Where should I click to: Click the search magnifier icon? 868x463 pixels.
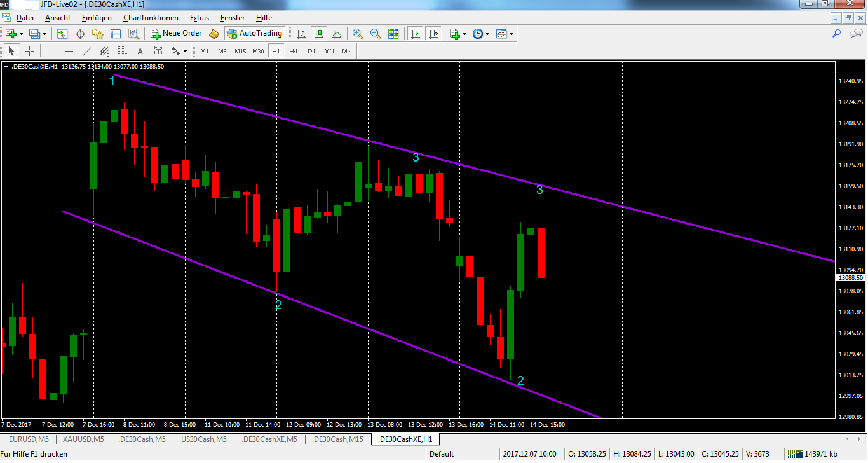[837, 33]
